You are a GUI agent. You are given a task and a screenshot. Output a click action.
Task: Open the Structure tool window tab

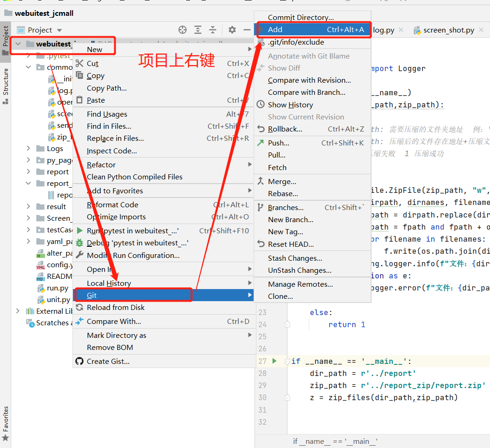pos(5,86)
